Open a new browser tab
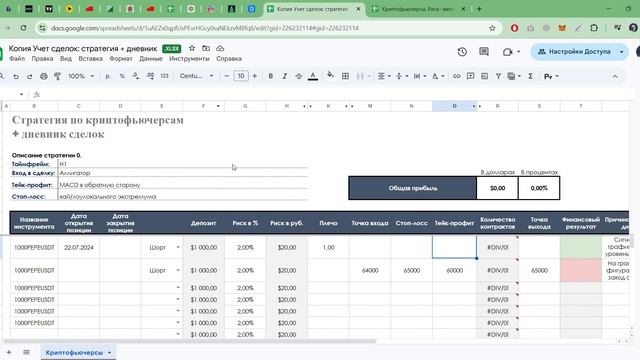 tap(479, 9)
